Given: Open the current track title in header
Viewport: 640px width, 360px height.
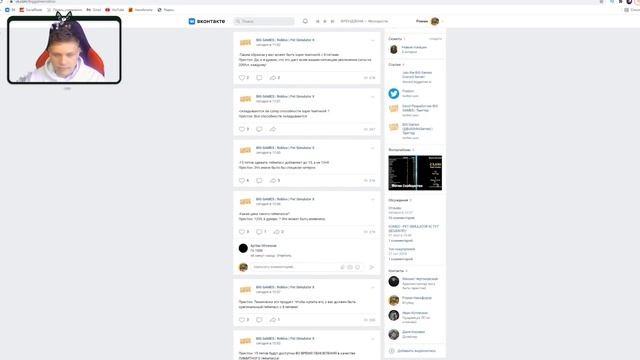Looking at the screenshot, I should pyautogui.click(x=364, y=21).
